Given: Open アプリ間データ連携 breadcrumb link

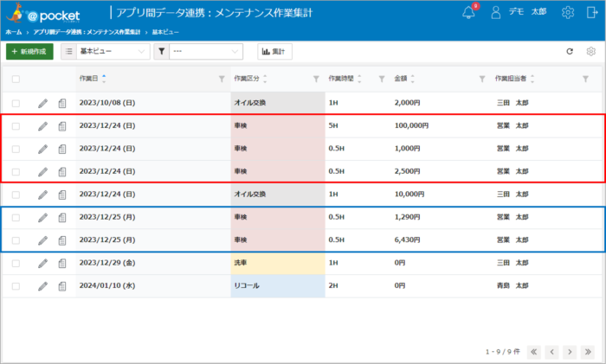Looking at the screenshot, I should click(87, 32).
